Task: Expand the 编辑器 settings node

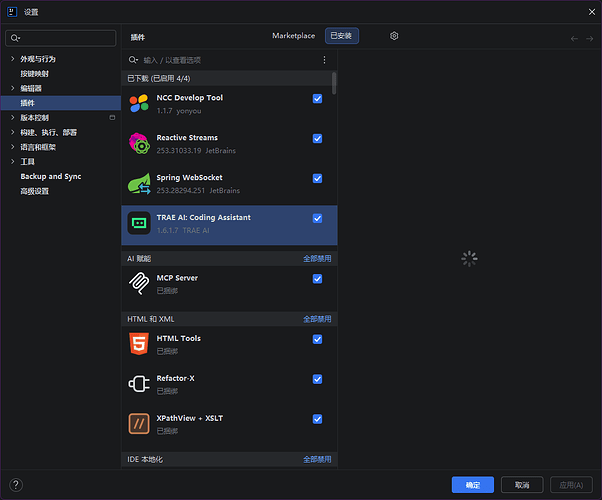Action: click(x=13, y=88)
